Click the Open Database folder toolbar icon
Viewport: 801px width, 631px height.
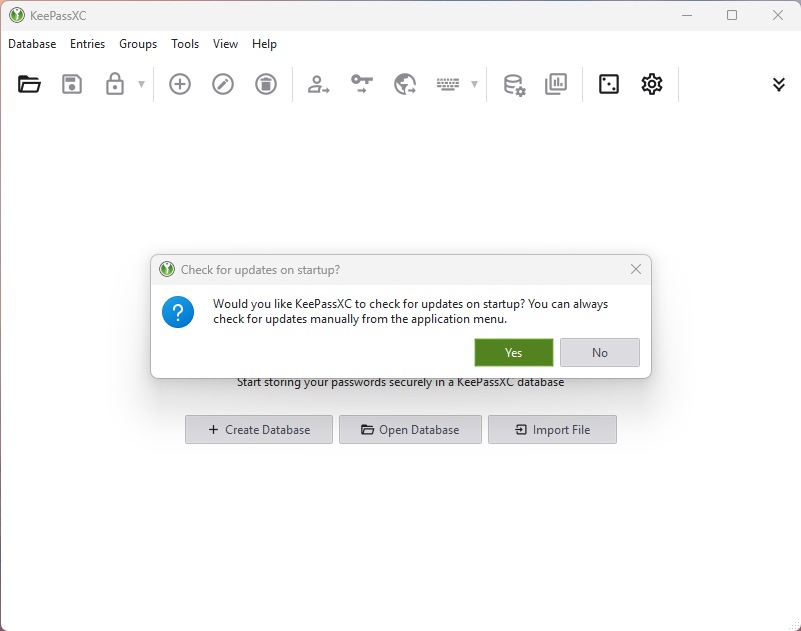(30, 84)
